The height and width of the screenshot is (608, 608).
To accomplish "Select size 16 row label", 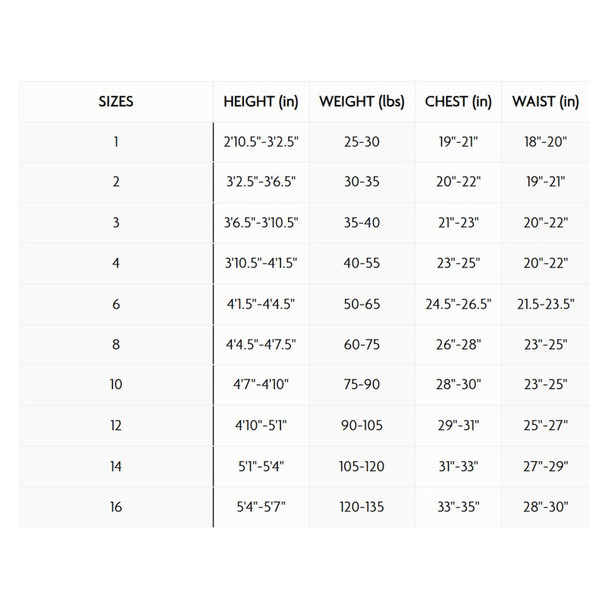I will [x=116, y=507].
